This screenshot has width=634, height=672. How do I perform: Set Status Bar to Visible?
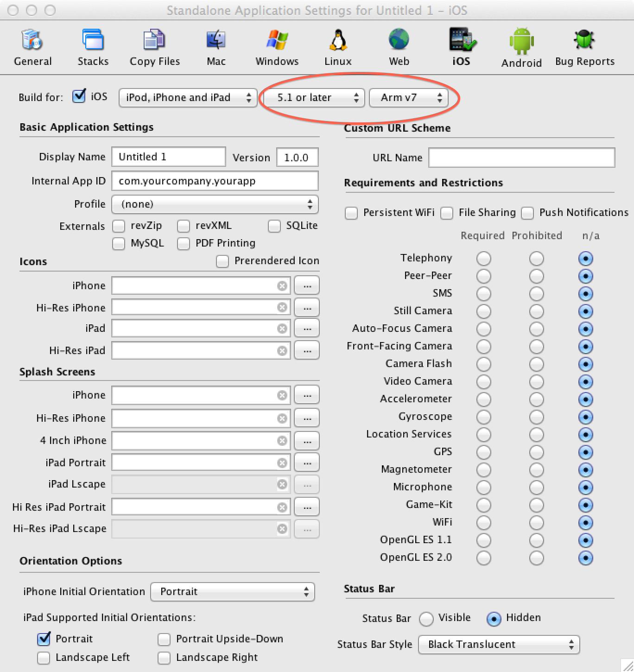click(x=426, y=619)
